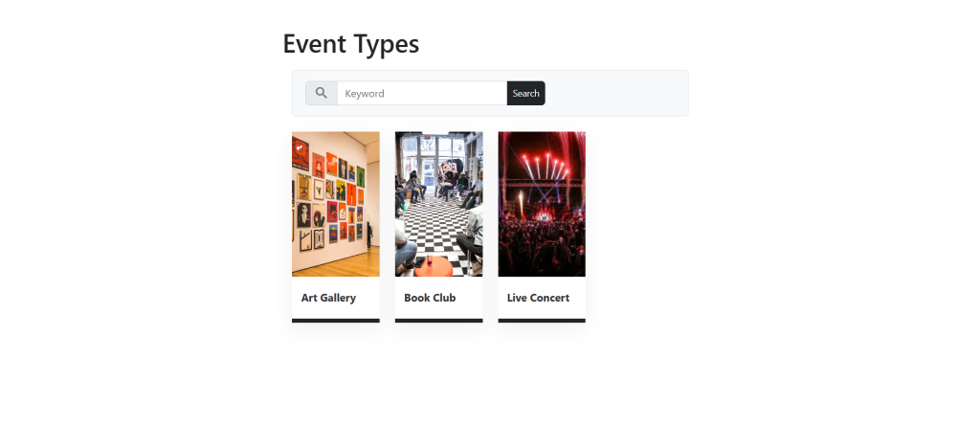
Task: Click the dark footer bar under Book Club
Action: (x=438, y=321)
